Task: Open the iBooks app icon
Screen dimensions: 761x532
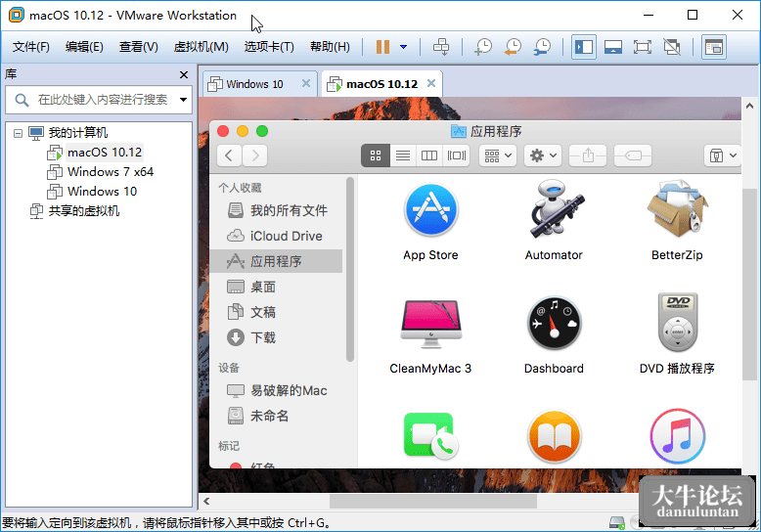Action: [554, 436]
